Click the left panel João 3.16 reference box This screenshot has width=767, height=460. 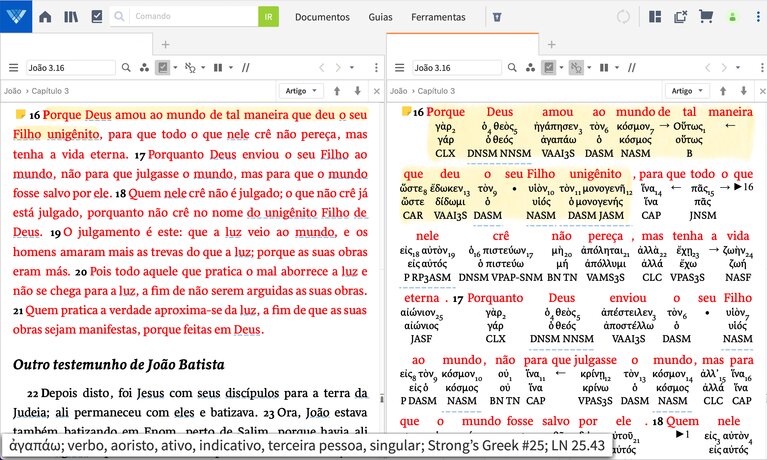click(x=70, y=68)
